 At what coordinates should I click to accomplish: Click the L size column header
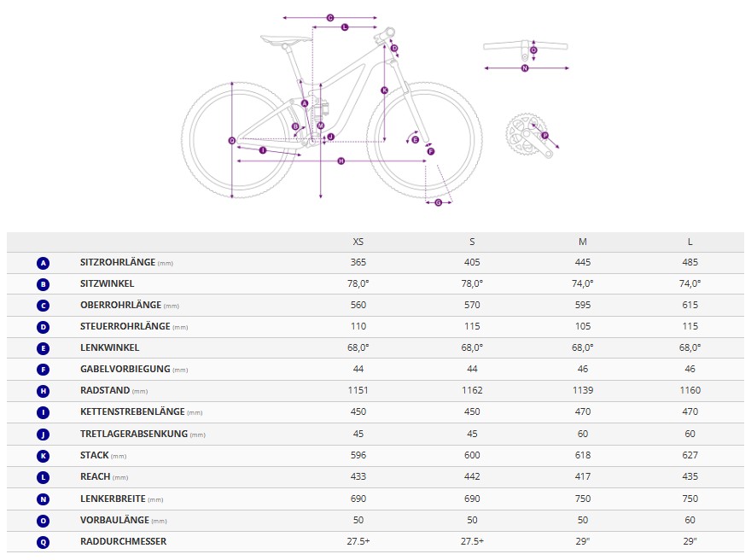click(x=690, y=242)
